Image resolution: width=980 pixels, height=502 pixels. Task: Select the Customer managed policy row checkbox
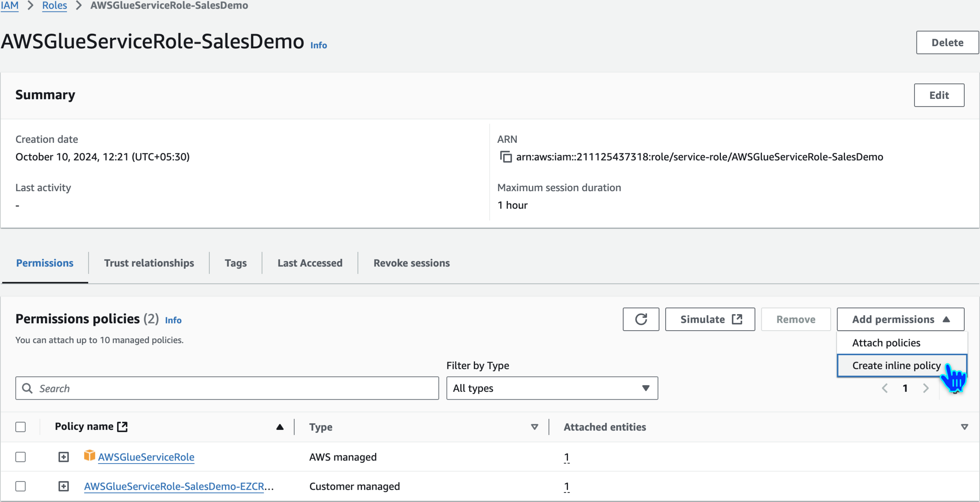coord(20,486)
